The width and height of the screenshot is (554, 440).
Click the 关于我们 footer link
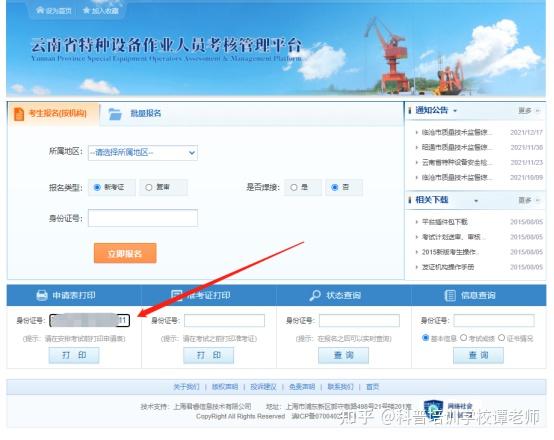(x=186, y=387)
